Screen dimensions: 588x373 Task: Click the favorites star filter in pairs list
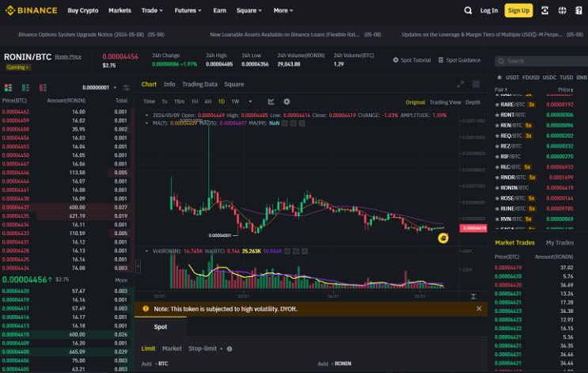click(499, 78)
